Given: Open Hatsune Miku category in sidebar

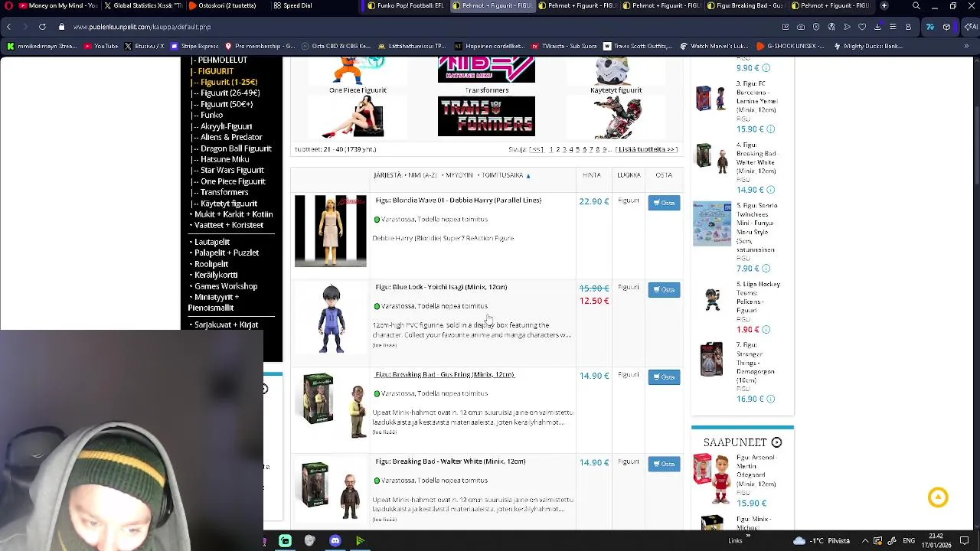Looking at the screenshot, I should click(224, 159).
